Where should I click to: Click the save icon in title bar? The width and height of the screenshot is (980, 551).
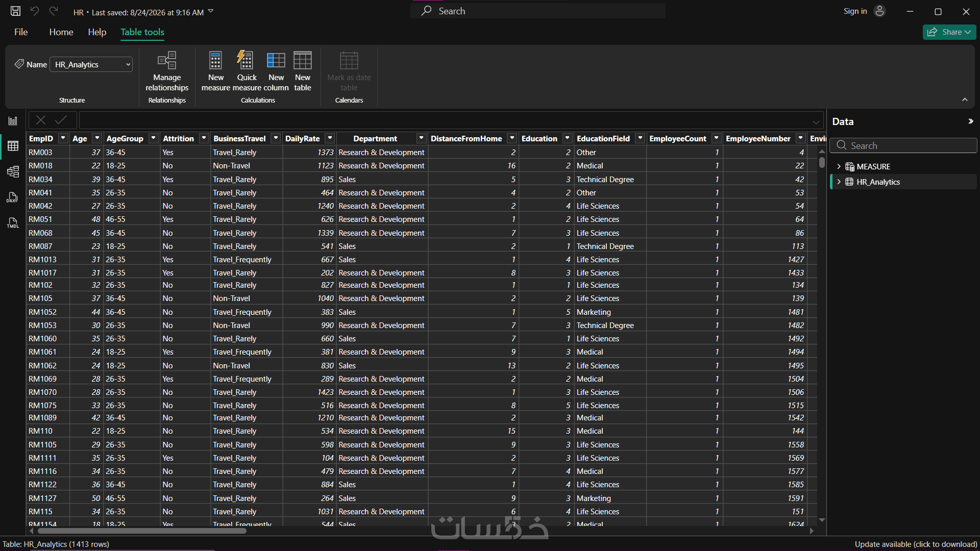coord(16,11)
